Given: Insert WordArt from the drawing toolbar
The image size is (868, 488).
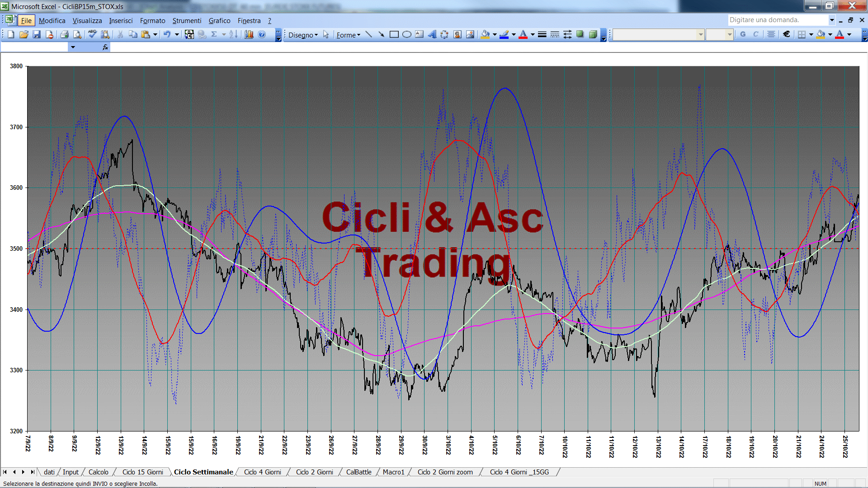Looking at the screenshot, I should (x=432, y=34).
